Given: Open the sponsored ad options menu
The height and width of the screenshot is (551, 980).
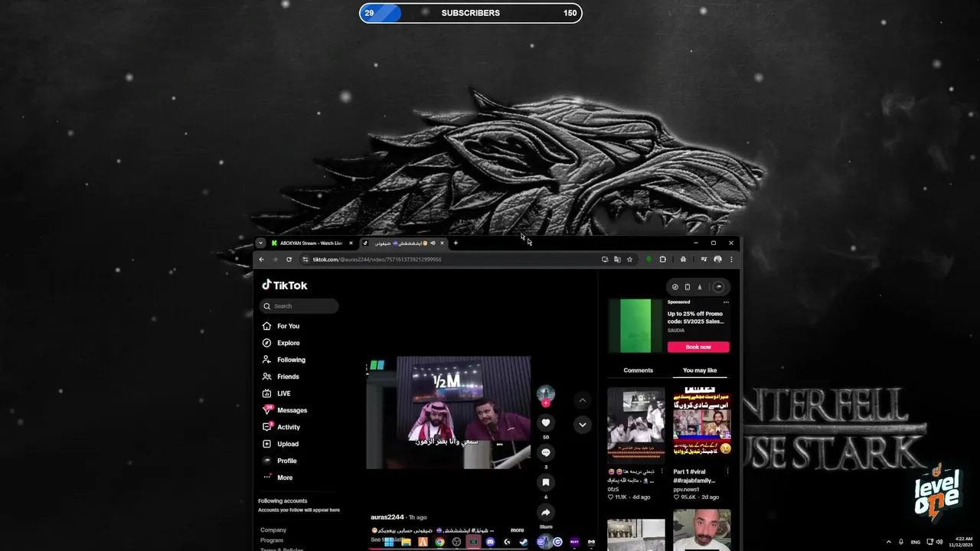Looking at the screenshot, I should pyautogui.click(x=726, y=302).
